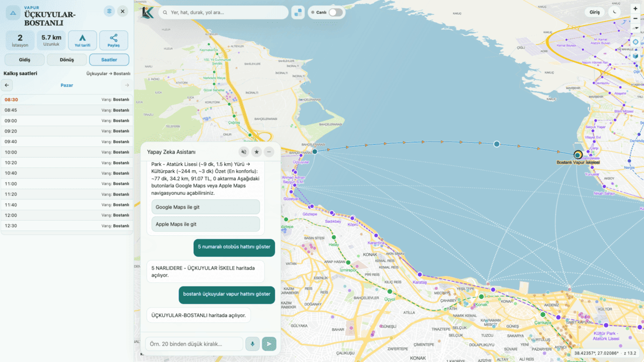The image size is (644, 362).
Task: Reset map bearing with compass control
Action: (x=635, y=28)
